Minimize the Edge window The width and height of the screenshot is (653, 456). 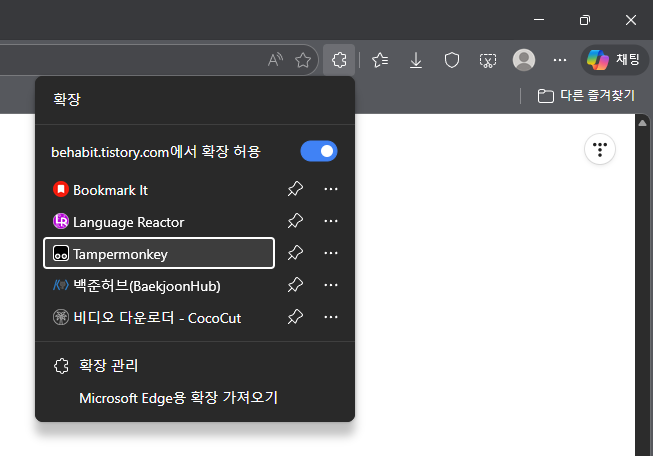click(539, 20)
